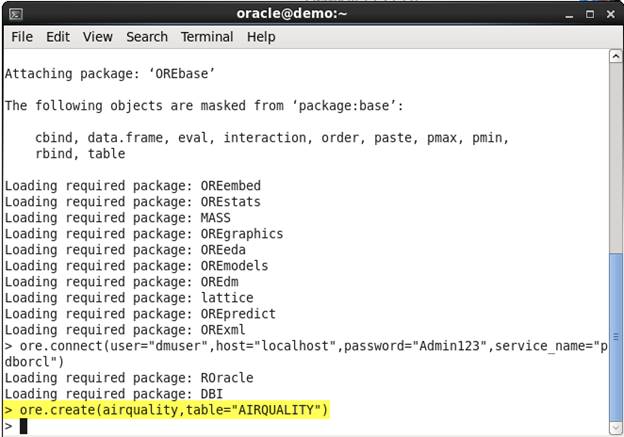Click the highlighted ore.create command line
Viewport: 624px width, 437px height.
click(x=166, y=411)
